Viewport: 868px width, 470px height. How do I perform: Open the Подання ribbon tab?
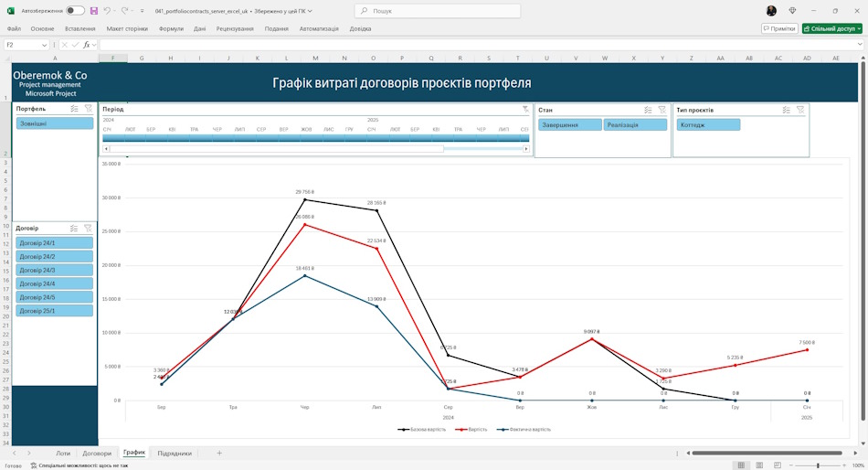pyautogui.click(x=276, y=28)
